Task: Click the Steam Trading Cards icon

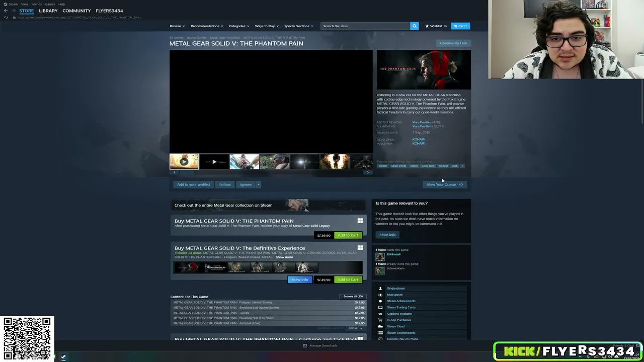Action: click(x=380, y=307)
